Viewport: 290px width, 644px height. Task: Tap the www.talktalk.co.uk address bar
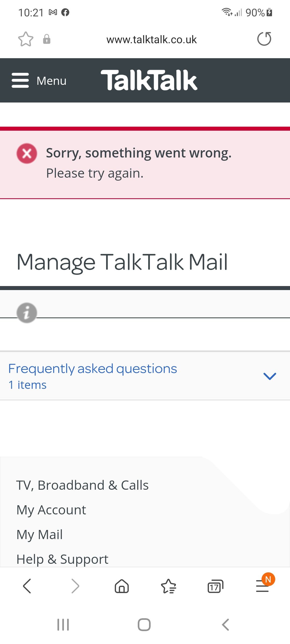(x=152, y=39)
